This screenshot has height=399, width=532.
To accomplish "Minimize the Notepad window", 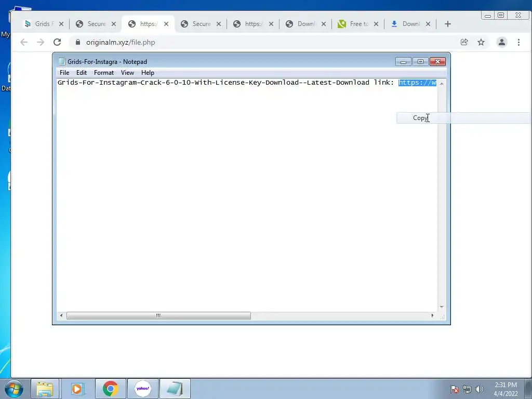I will (403, 62).
